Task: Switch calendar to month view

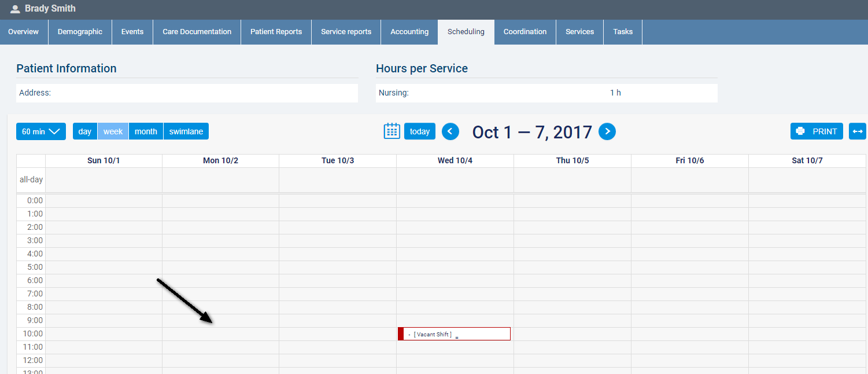Action: click(x=146, y=131)
